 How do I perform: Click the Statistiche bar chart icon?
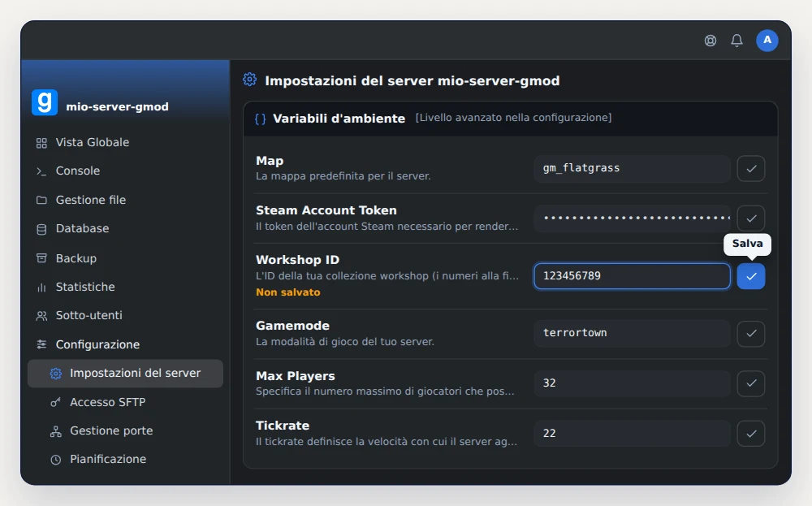coord(41,287)
